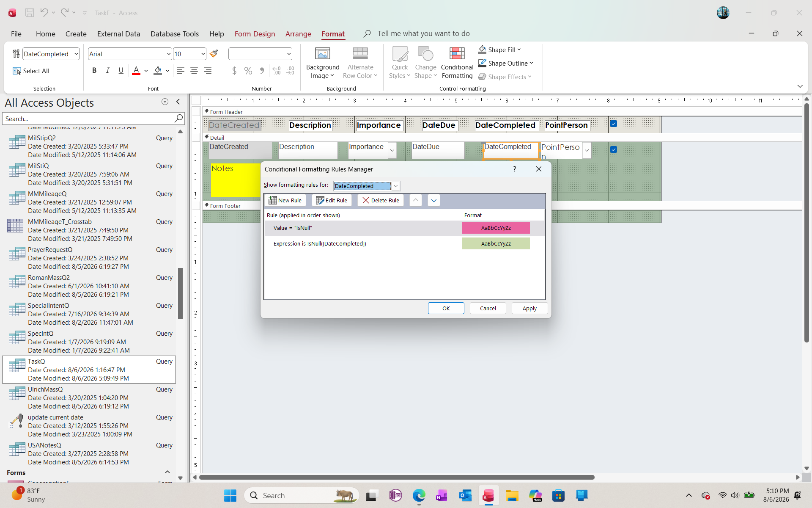The image size is (812, 508).
Task: Click Delete Rule in rules manager
Action: (381, 200)
